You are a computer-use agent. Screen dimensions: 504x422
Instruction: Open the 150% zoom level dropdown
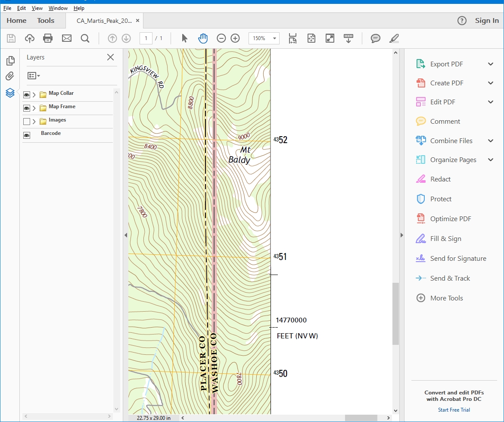pyautogui.click(x=274, y=38)
